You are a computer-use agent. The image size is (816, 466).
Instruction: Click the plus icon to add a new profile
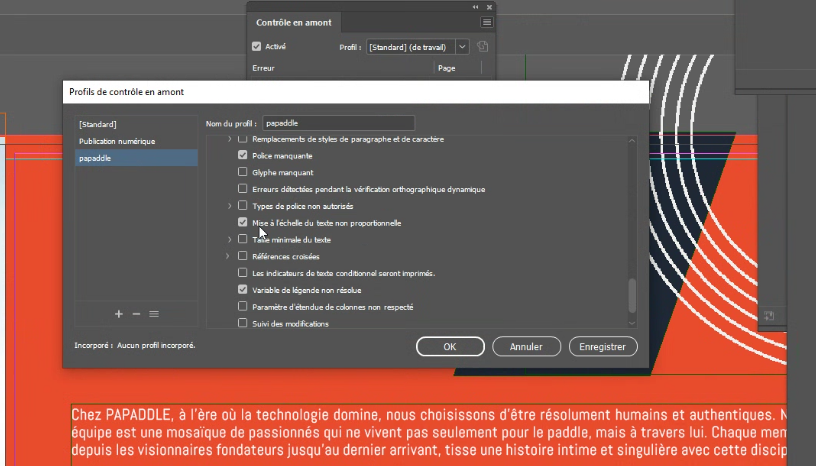[118, 314]
